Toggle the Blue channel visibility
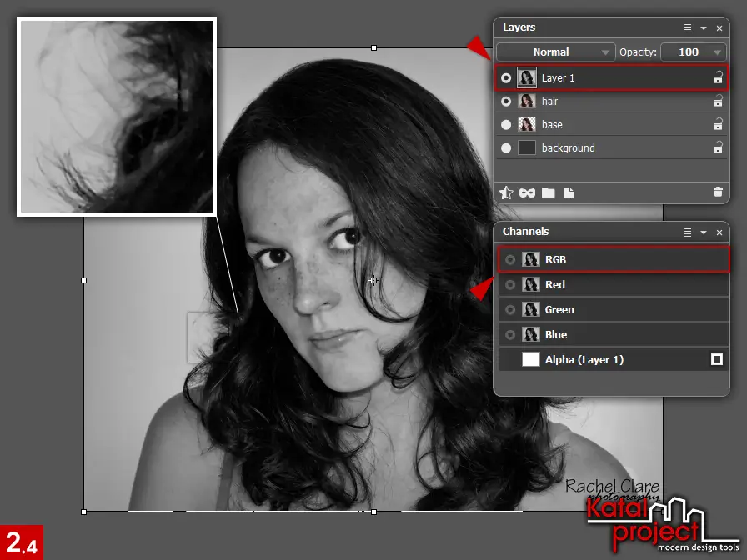The image size is (747, 560). tap(509, 334)
